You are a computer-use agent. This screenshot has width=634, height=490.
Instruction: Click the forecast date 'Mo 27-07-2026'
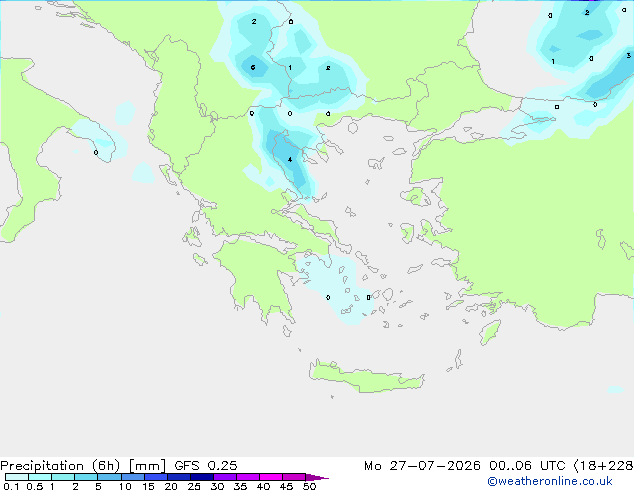pyautogui.click(x=422, y=466)
